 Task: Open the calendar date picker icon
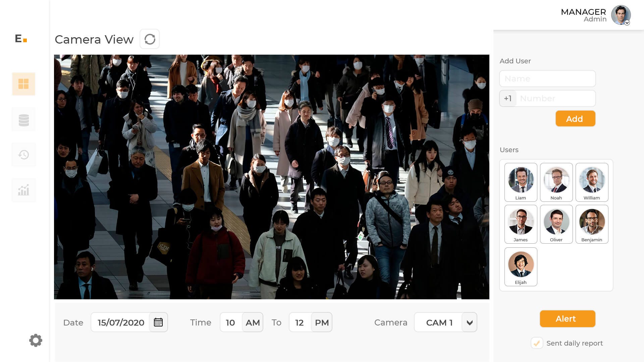pyautogui.click(x=158, y=322)
